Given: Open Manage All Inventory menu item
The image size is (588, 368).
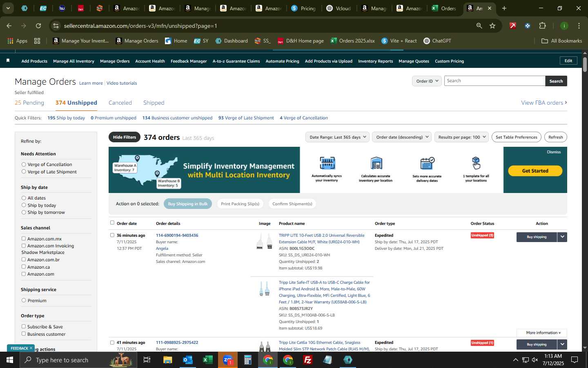Looking at the screenshot, I should 73,61.
